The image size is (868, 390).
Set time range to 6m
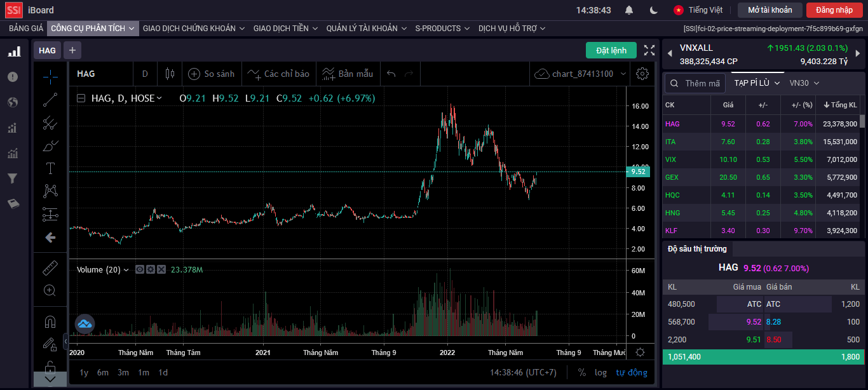[x=103, y=373]
